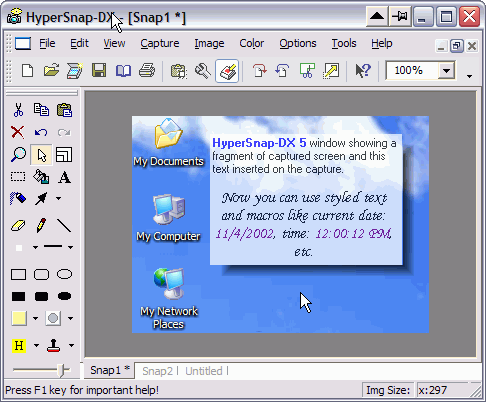Click the red X delete tool
486x402 pixels.
(x=18, y=132)
